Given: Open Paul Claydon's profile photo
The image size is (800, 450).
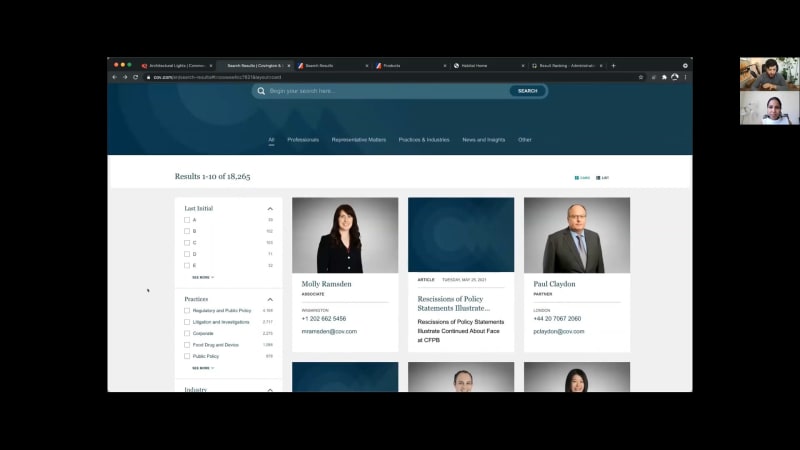Looking at the screenshot, I should point(577,235).
